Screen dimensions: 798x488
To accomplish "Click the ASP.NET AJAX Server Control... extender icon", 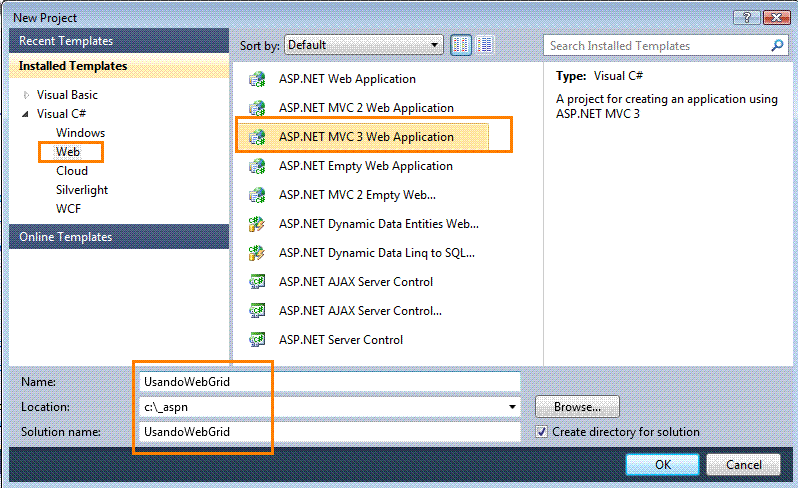I will 257,311.
